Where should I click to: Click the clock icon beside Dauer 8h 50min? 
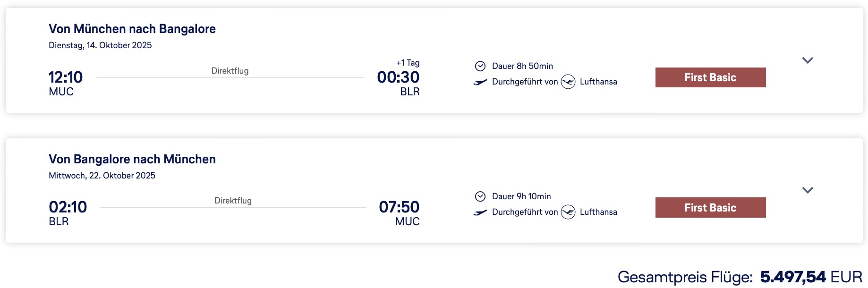click(x=480, y=66)
